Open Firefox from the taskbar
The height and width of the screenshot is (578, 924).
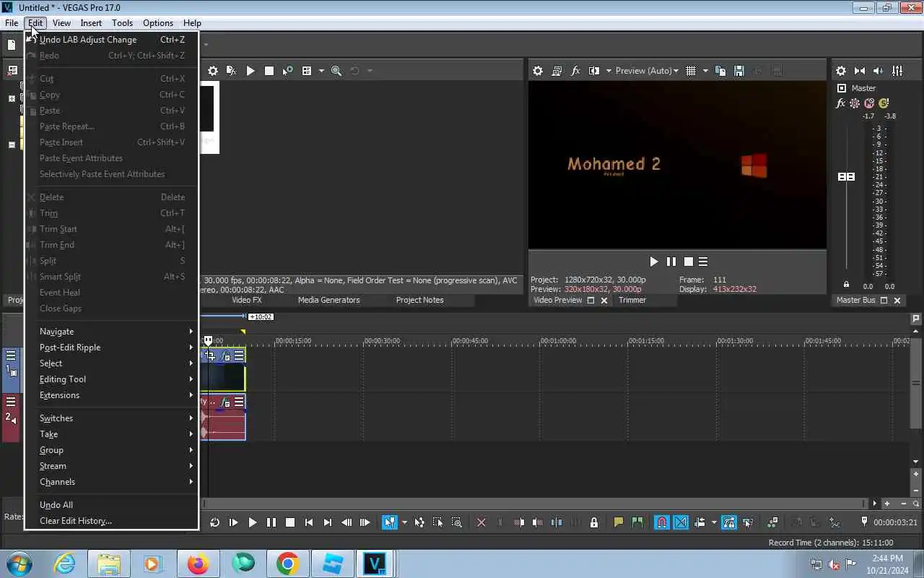tap(198, 564)
